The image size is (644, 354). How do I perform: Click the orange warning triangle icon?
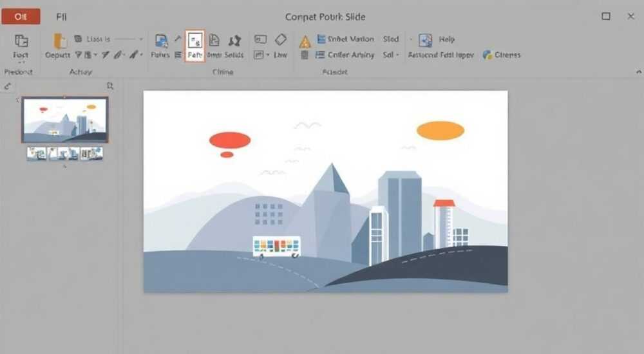(x=305, y=42)
